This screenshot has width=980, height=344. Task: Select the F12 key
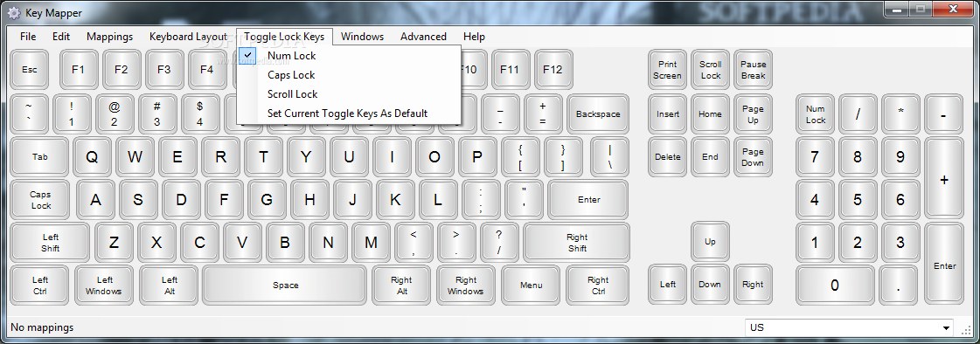click(553, 69)
